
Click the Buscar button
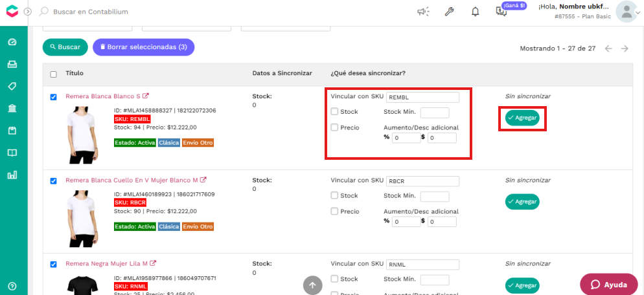tap(65, 47)
